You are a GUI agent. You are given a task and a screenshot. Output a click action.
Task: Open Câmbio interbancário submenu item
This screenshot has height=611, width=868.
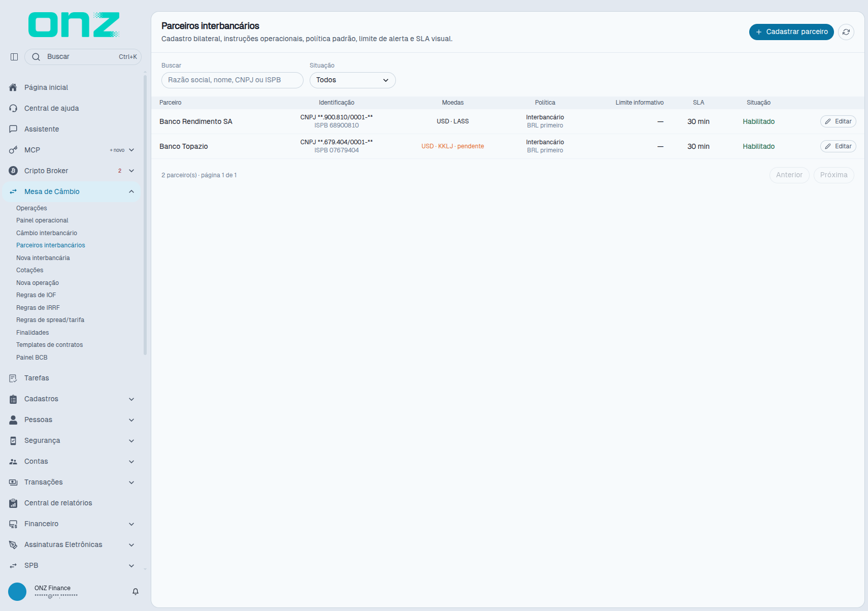[x=47, y=233]
